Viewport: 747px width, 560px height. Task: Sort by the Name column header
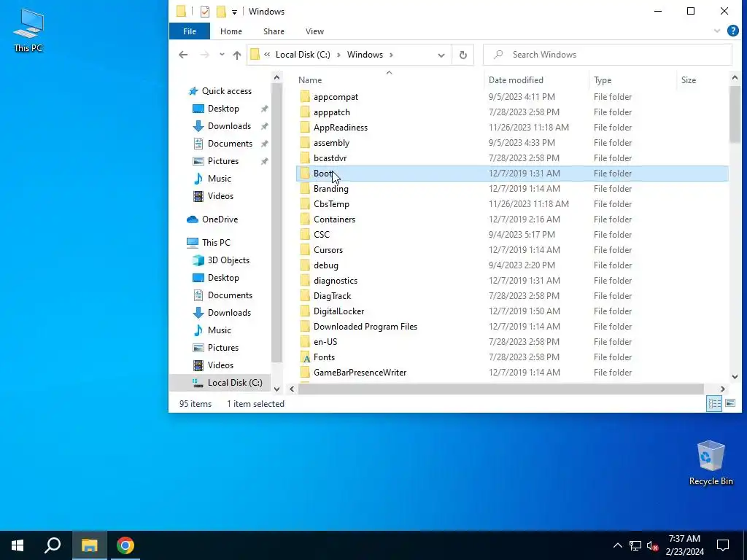(390, 80)
